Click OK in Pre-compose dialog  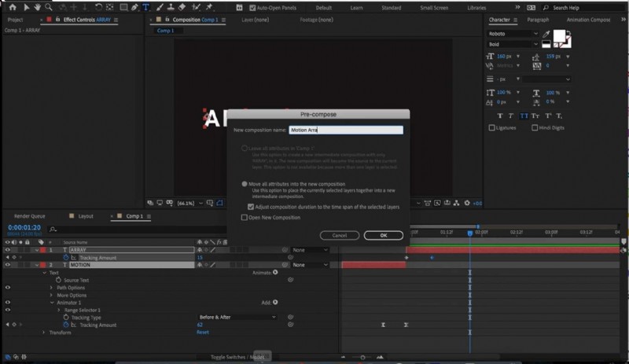pyautogui.click(x=384, y=235)
